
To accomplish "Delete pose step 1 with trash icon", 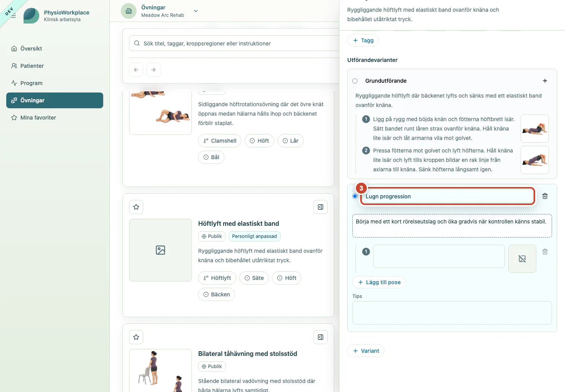I will coord(545,252).
